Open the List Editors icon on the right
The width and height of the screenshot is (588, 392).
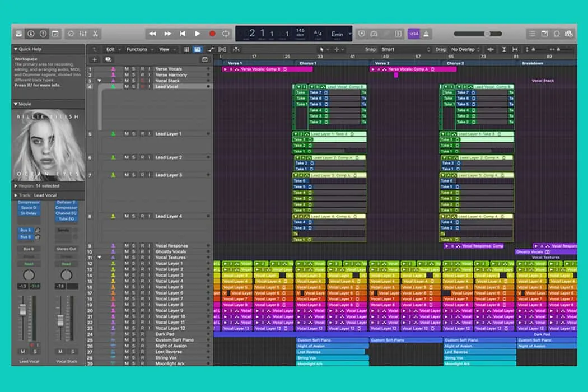[533, 34]
